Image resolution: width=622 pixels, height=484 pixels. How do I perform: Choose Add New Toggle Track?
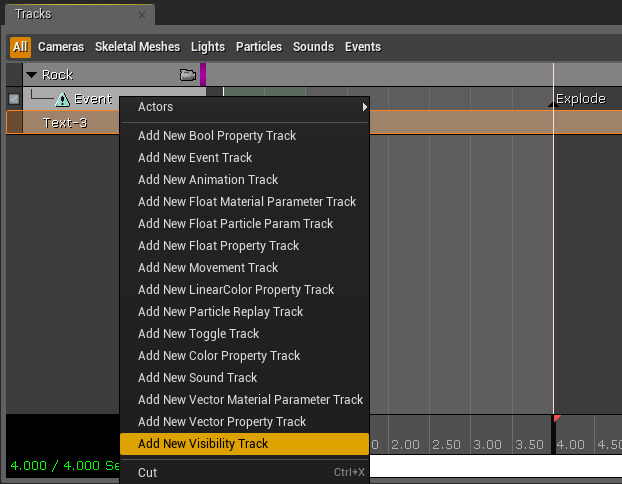click(x=245, y=334)
